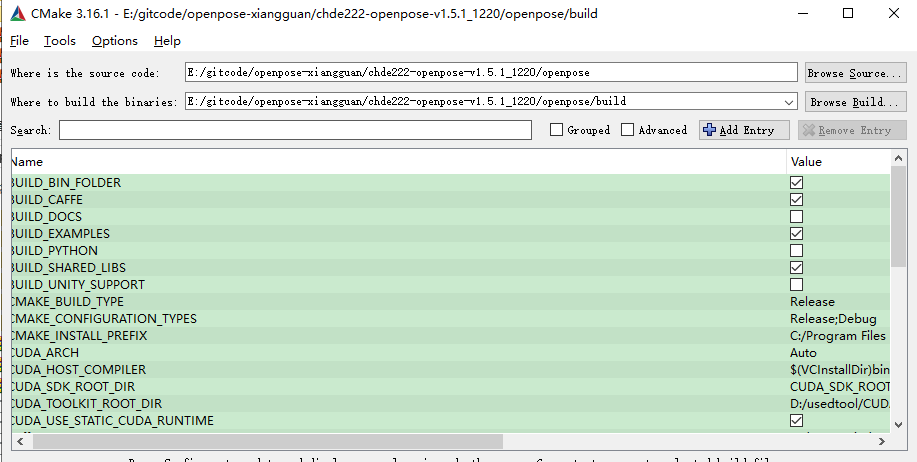The image size is (917, 462).
Task: Select the CMAKE_CONFIGURATION_TYPES entry
Action: click(x=104, y=319)
